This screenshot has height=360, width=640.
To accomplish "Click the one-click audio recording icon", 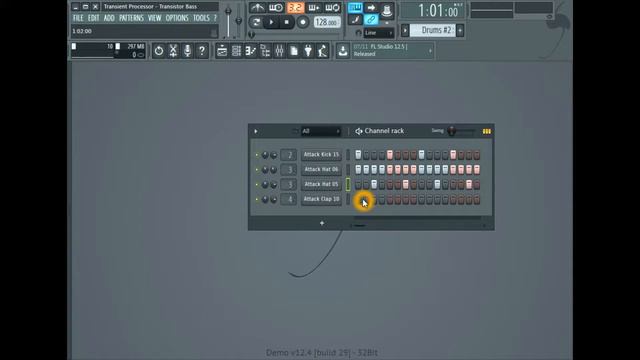I will click(x=173, y=51).
